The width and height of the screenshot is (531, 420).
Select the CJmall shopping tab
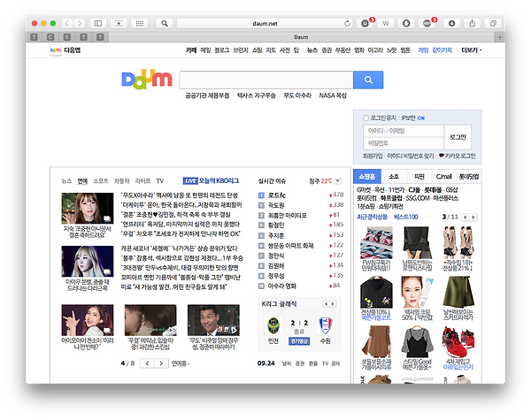tap(443, 177)
